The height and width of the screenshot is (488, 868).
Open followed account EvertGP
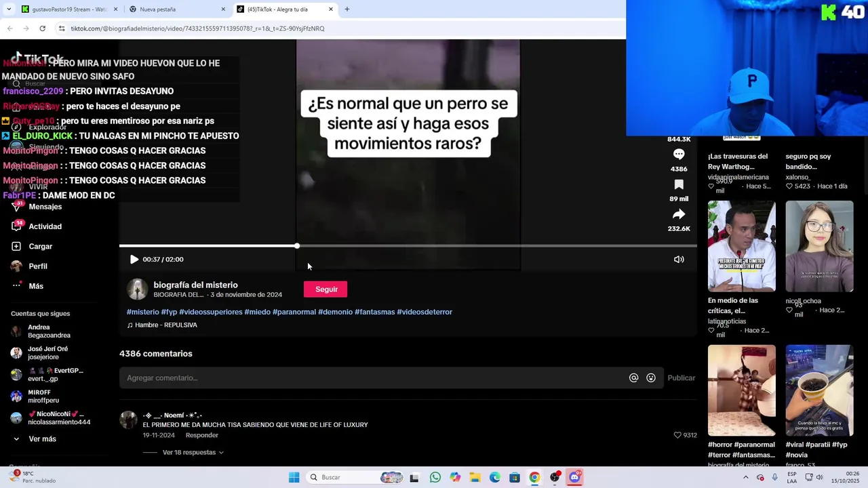pyautogui.click(x=54, y=375)
